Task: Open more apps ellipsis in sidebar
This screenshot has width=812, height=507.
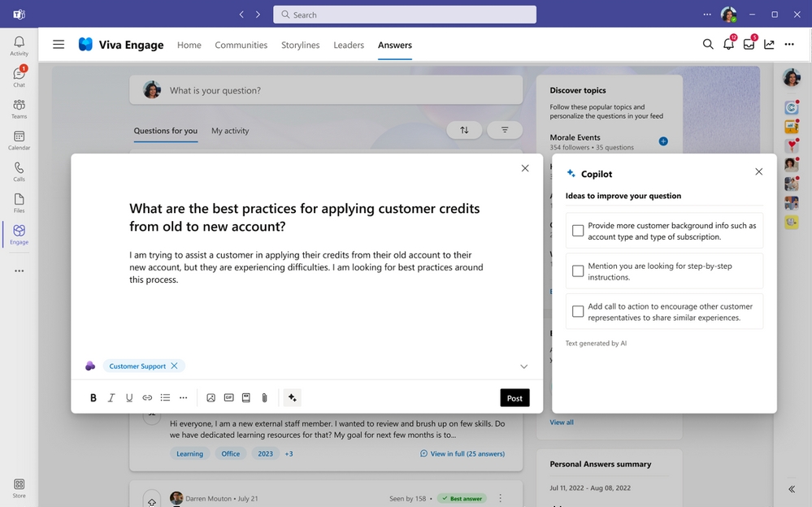Action: 20,271
